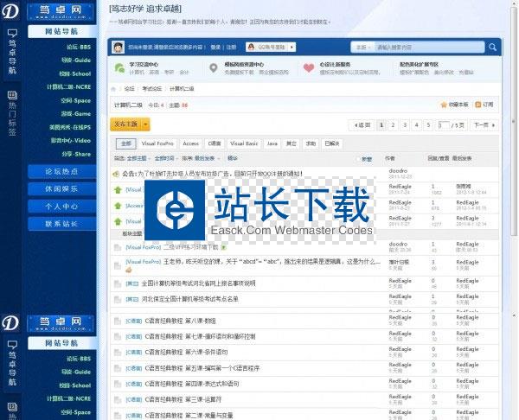Click the 发布主题 post button
The image size is (519, 420).
(126, 125)
